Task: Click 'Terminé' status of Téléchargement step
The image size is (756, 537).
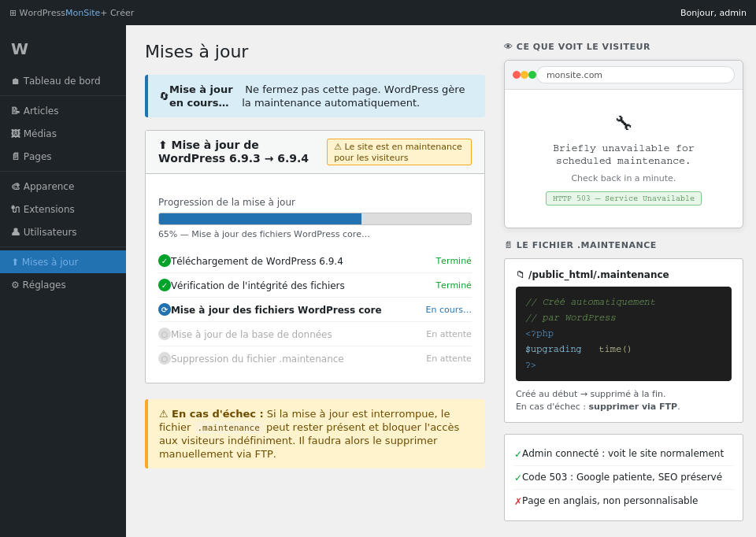Action: [x=454, y=261]
